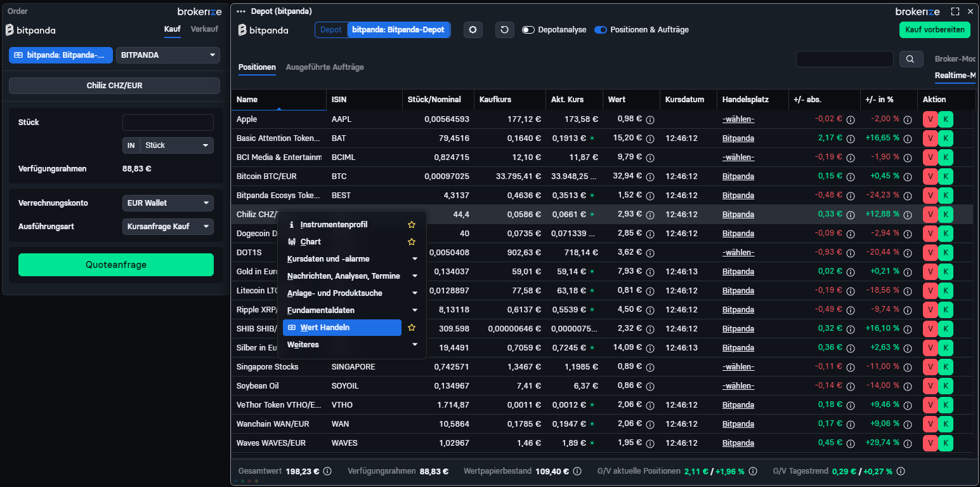This screenshot has height=487, width=980.
Task: Open the BITPANDA exchange dropdown
Action: [168, 55]
